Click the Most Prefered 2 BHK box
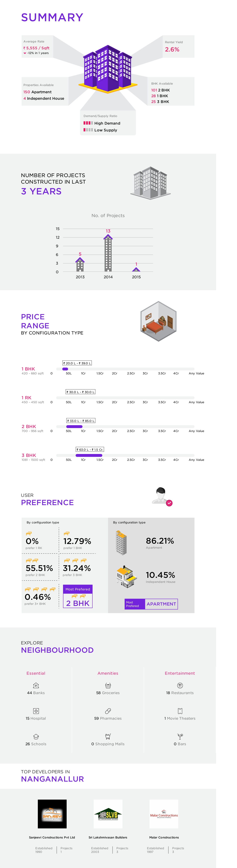 (78, 596)
